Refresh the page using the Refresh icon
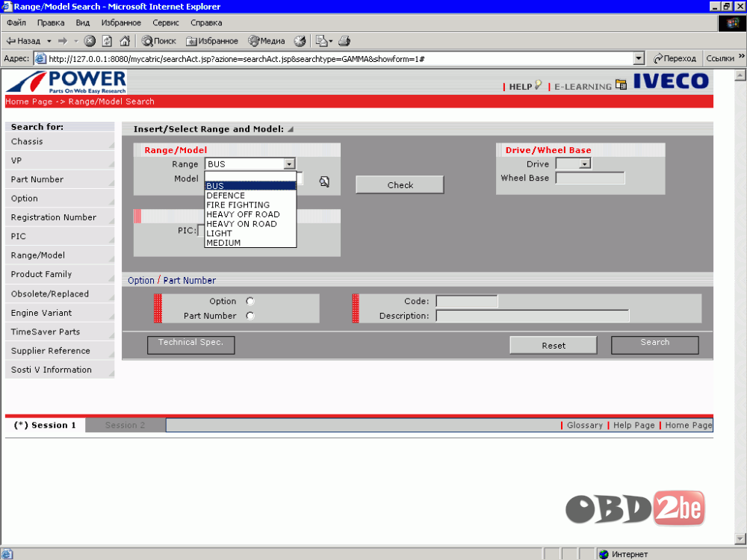The width and height of the screenshot is (747, 560). click(107, 41)
